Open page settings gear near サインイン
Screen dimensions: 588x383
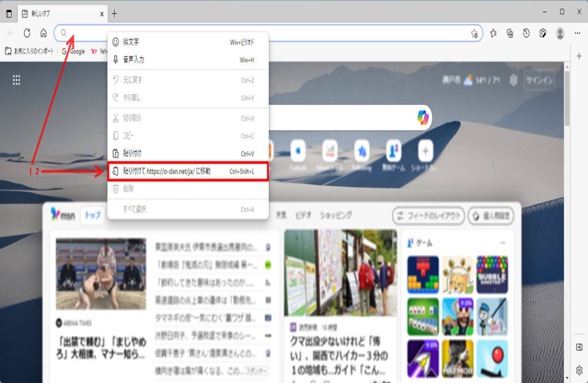point(513,80)
